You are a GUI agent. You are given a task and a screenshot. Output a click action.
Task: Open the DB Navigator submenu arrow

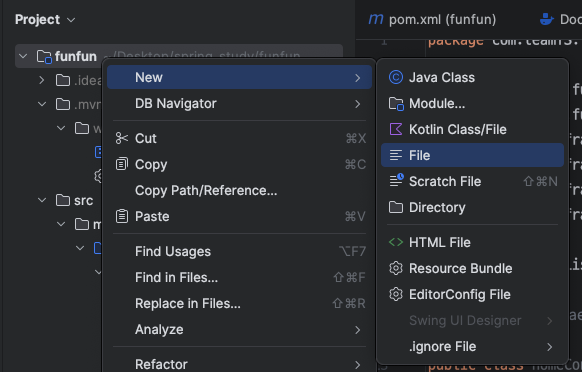tap(357, 104)
